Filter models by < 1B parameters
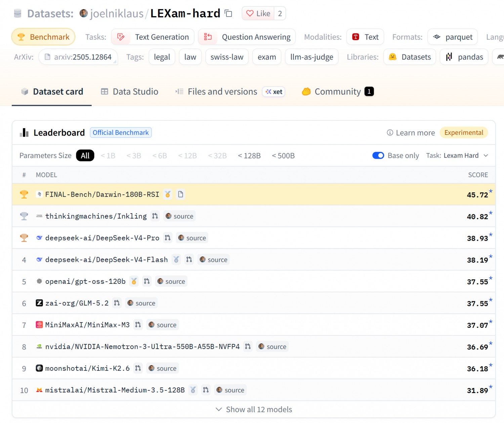The height and width of the screenshot is (423, 504). [x=108, y=156]
